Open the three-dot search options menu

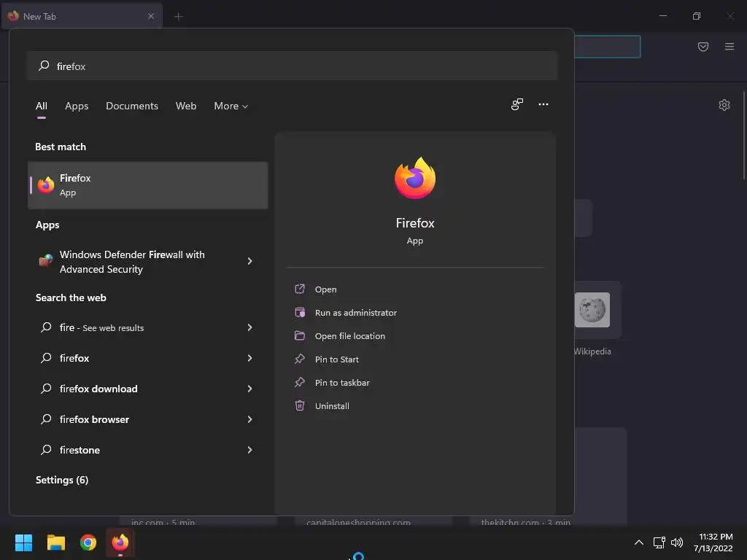click(x=543, y=104)
